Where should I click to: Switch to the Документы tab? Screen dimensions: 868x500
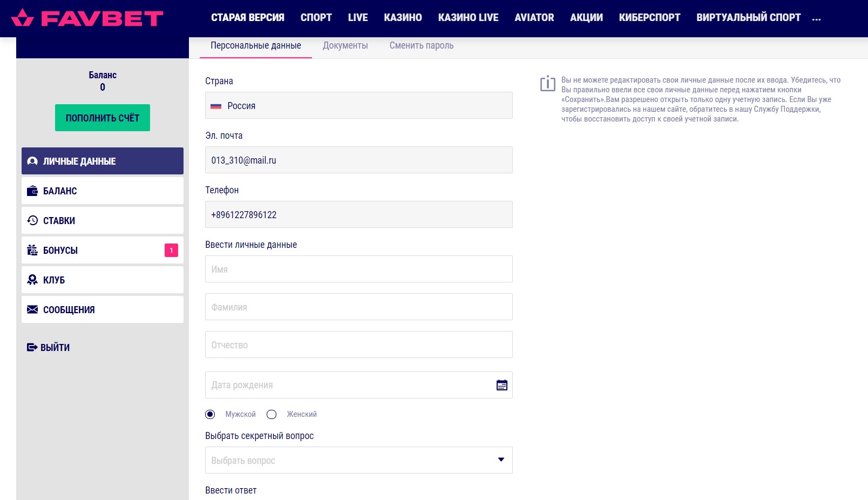(x=345, y=46)
